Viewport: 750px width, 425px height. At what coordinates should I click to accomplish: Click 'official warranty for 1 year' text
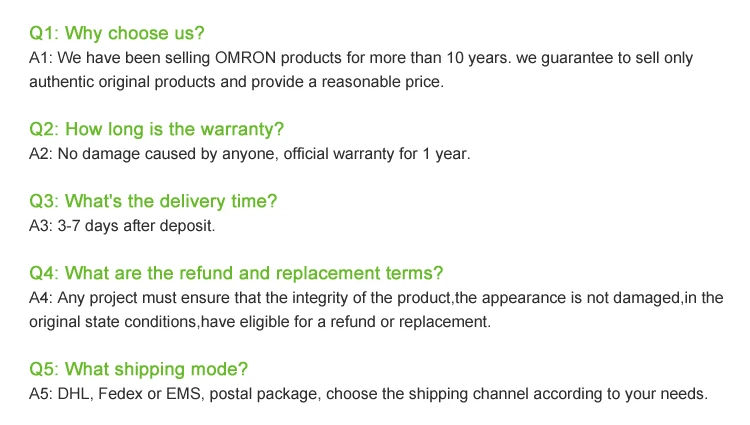[377, 154]
